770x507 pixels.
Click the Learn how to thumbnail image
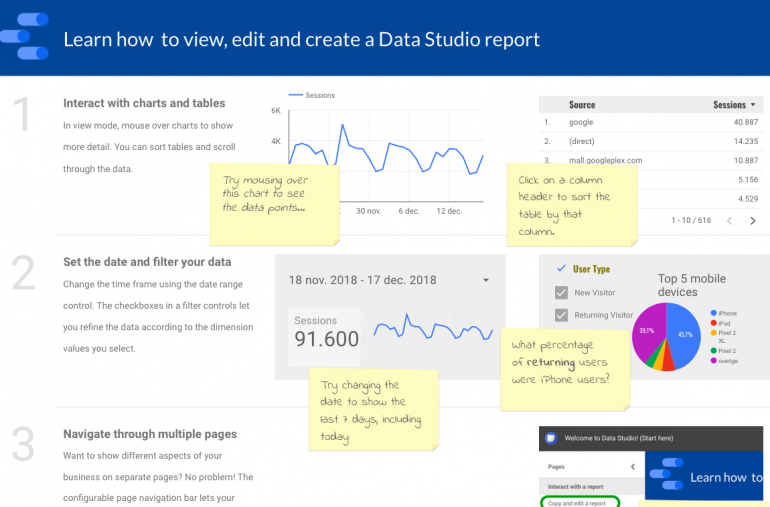pyautogui.click(x=704, y=475)
